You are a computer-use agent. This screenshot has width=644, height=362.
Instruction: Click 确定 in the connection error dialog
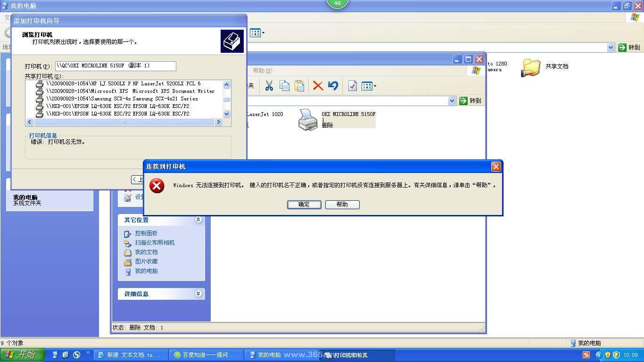pos(304,205)
